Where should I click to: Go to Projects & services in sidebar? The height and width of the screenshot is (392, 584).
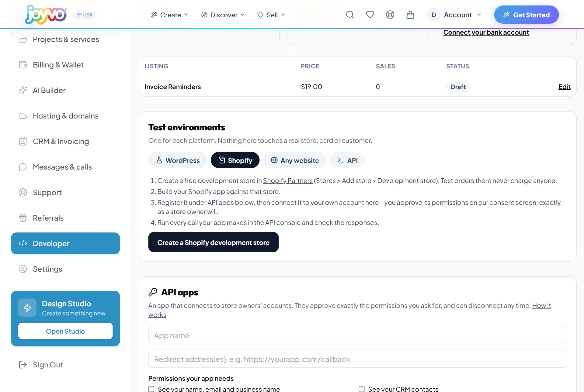[65, 39]
